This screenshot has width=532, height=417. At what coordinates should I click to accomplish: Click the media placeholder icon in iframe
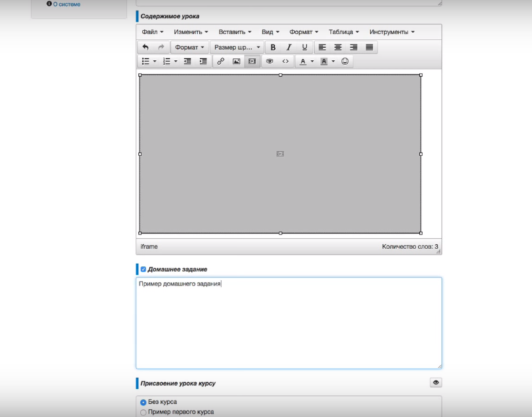coord(280,154)
